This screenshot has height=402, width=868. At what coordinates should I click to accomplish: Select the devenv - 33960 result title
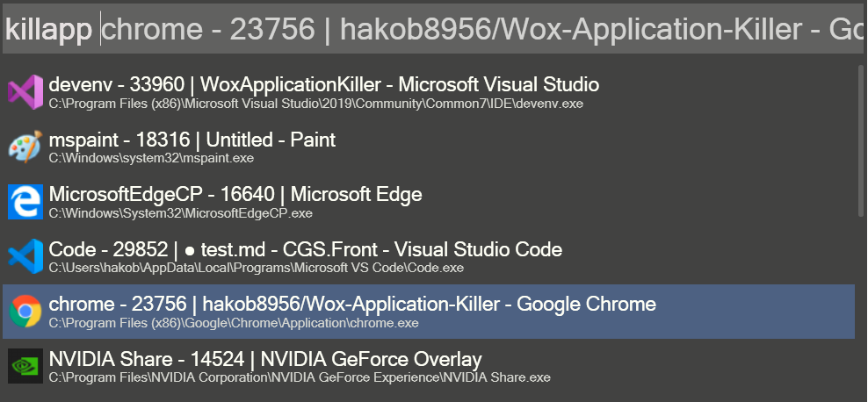[323, 84]
